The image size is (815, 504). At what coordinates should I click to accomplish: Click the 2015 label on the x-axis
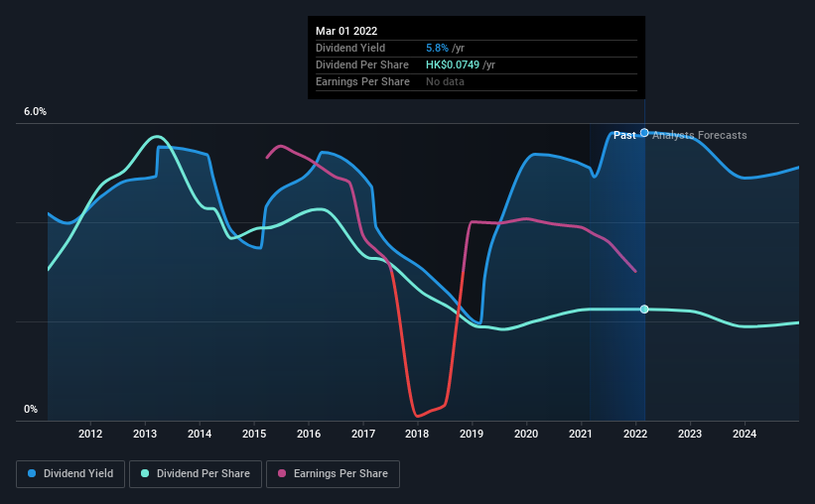254,434
